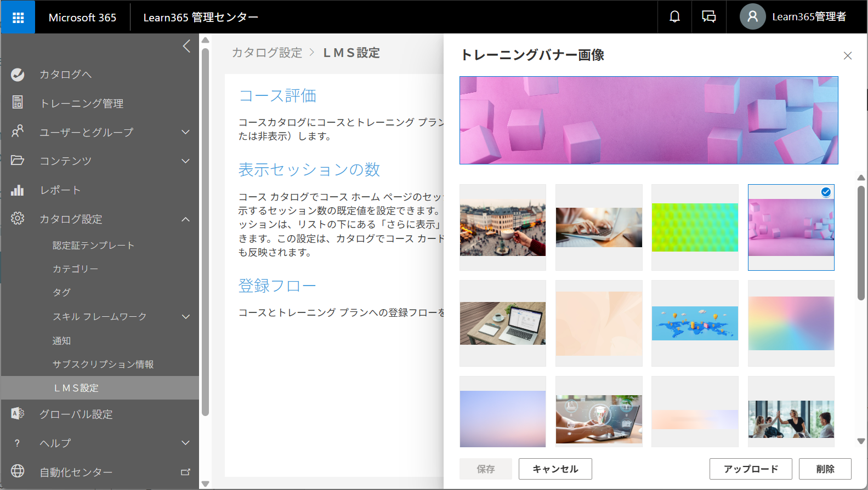Collapse the left navigation sidebar arrow
The image size is (868, 490).
click(186, 46)
